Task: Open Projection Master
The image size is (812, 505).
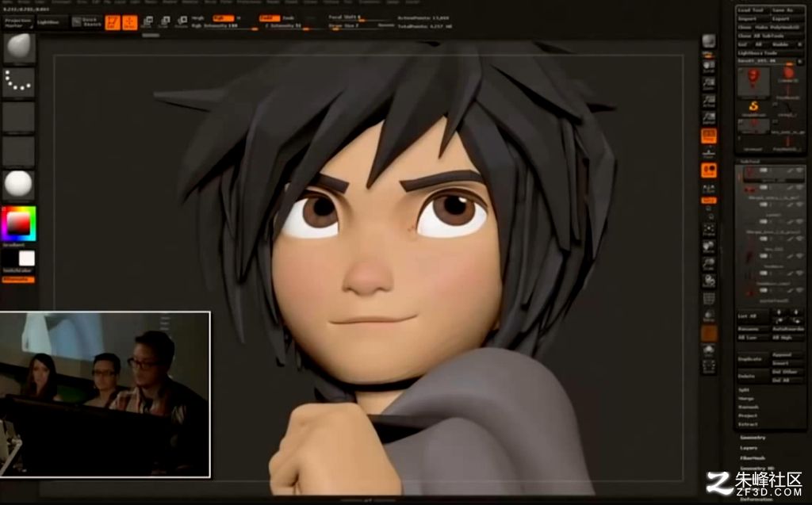Action: tap(18, 23)
